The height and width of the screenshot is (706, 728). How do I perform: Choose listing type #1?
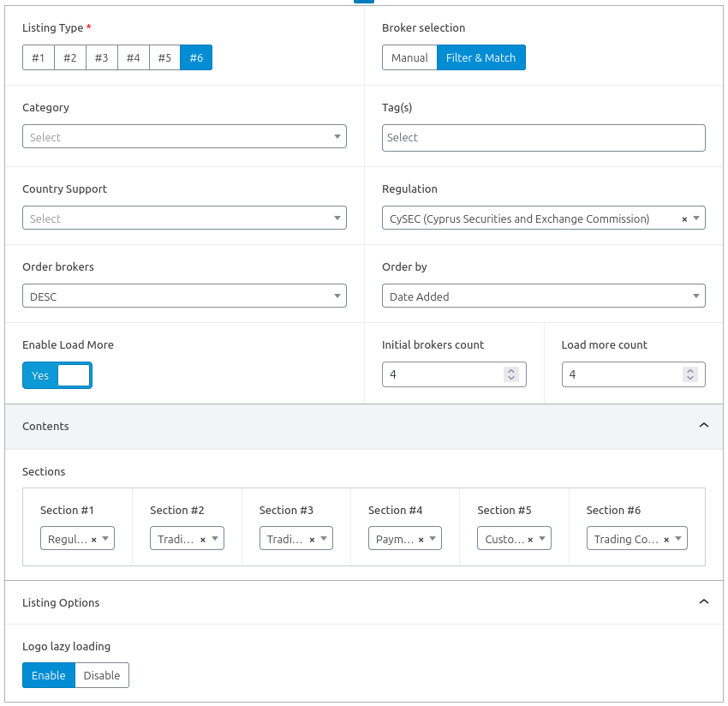38,57
